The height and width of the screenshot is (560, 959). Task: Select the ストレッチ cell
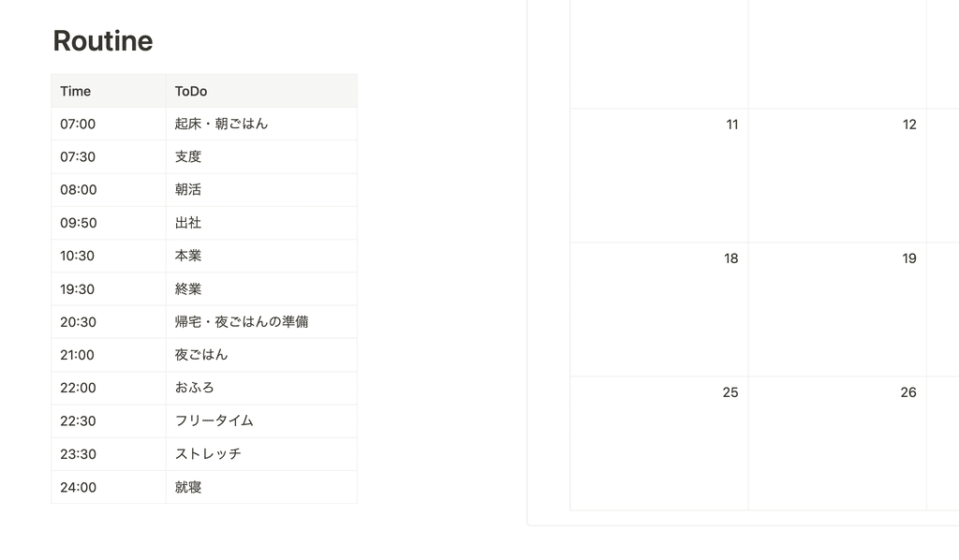[261, 454]
